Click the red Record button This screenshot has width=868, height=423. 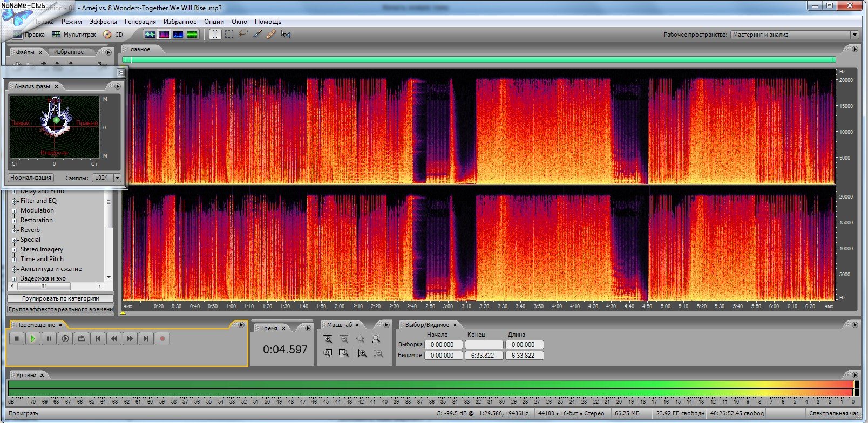pos(162,339)
